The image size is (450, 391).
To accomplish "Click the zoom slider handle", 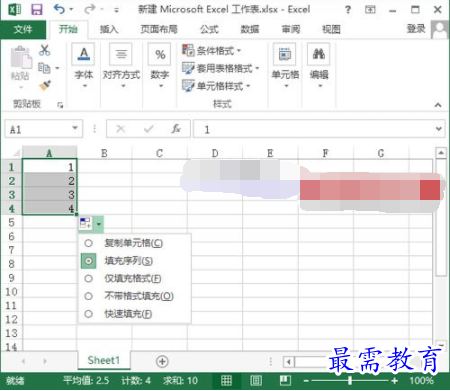I will pyautogui.click(x=350, y=380).
